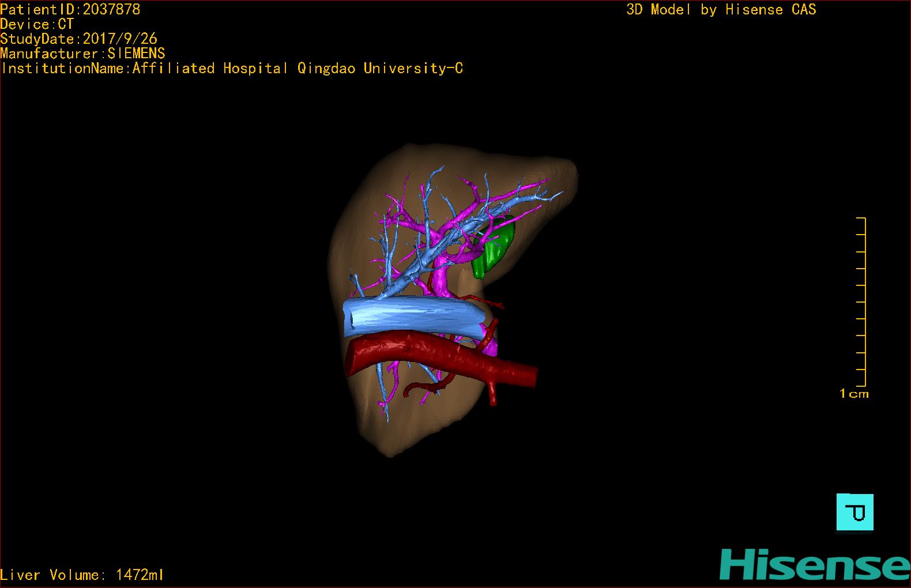This screenshot has height=588, width=911.
Task: Click the PatientID:2037878 text
Action: pos(70,9)
